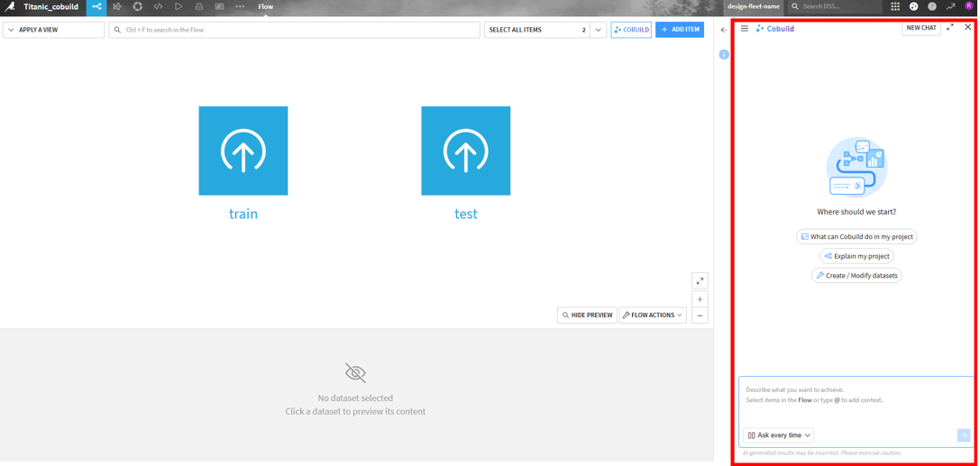Click the Cobuild toolbar button
This screenshot has height=466, width=980.
coord(631,30)
